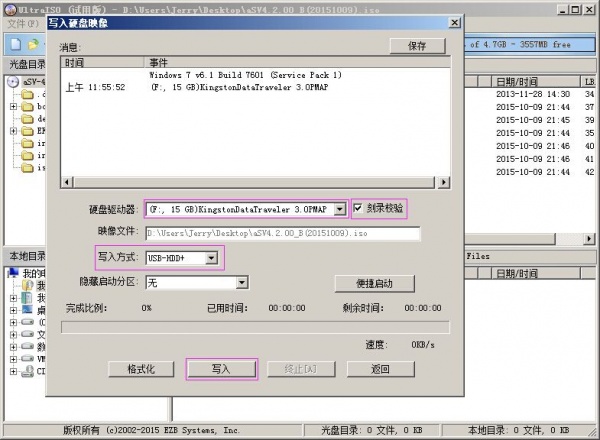Screen dimensions: 600x440
Task: Expand the Desktop (桌) node in local tree
Action: click(x=13, y=310)
